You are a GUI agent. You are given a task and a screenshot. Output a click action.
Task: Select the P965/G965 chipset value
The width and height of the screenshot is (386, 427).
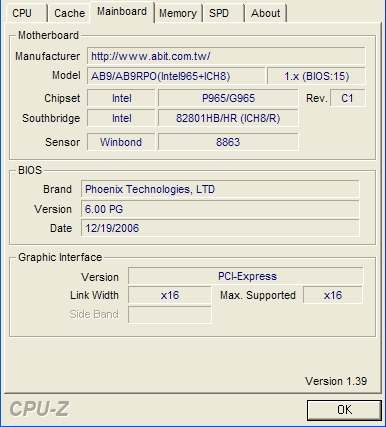(x=228, y=98)
